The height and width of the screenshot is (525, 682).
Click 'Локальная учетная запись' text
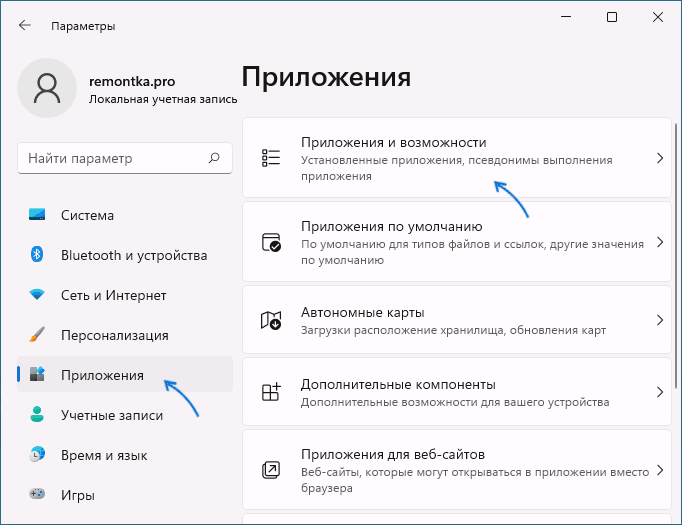point(163,99)
